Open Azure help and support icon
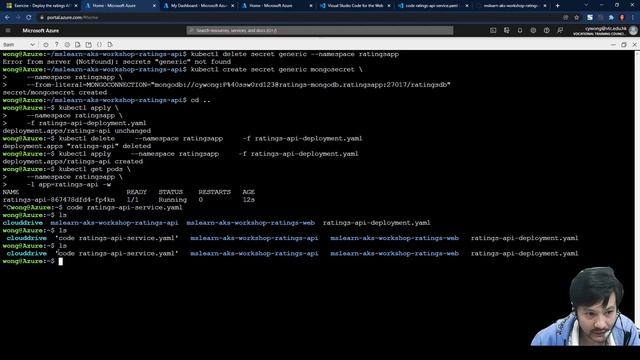640x360 pixels. (547, 30)
